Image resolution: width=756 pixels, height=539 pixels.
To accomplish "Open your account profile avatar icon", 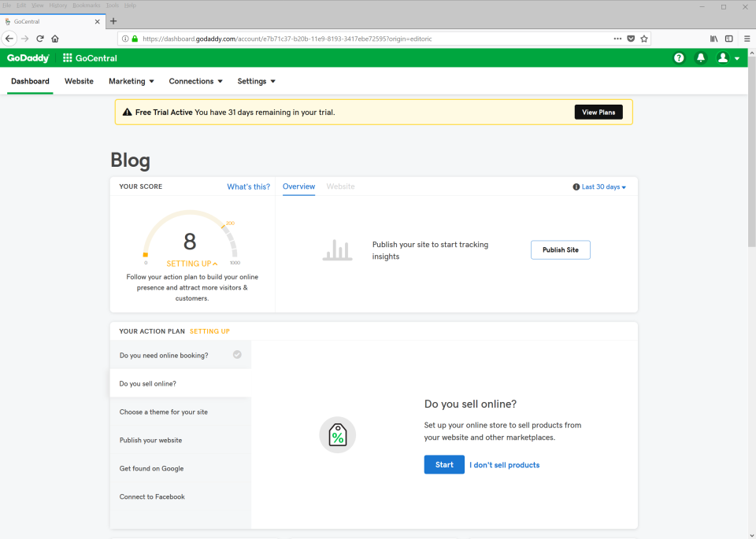I will 723,57.
